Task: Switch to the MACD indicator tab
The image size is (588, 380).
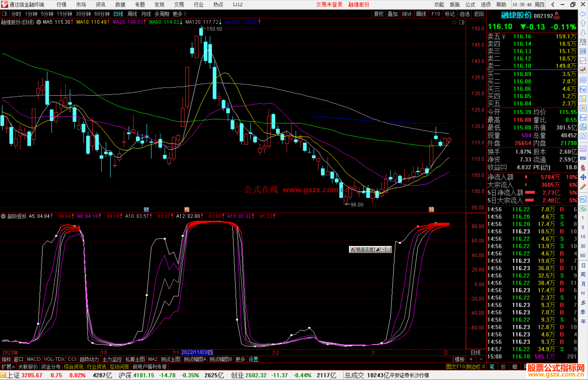Action: 33,359
